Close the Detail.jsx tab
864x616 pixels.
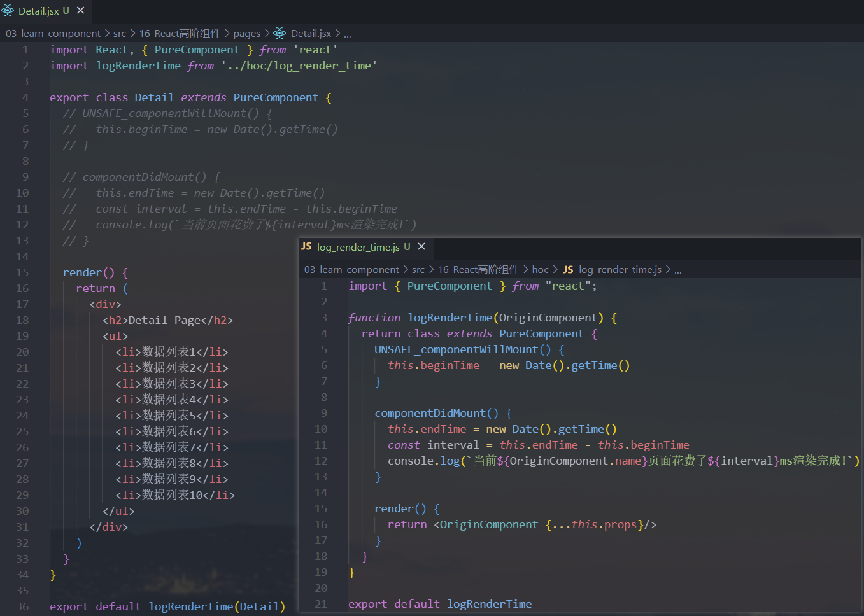(80, 11)
